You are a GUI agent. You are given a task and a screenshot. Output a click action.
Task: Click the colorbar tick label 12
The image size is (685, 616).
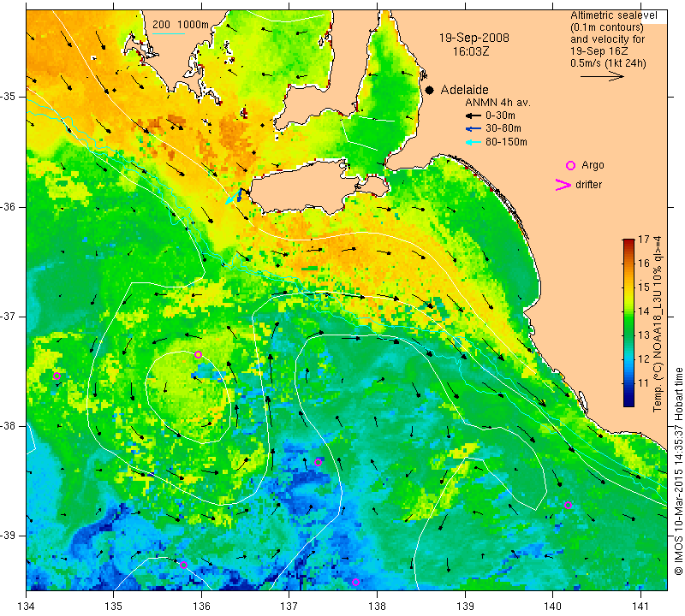pyautogui.click(x=644, y=359)
